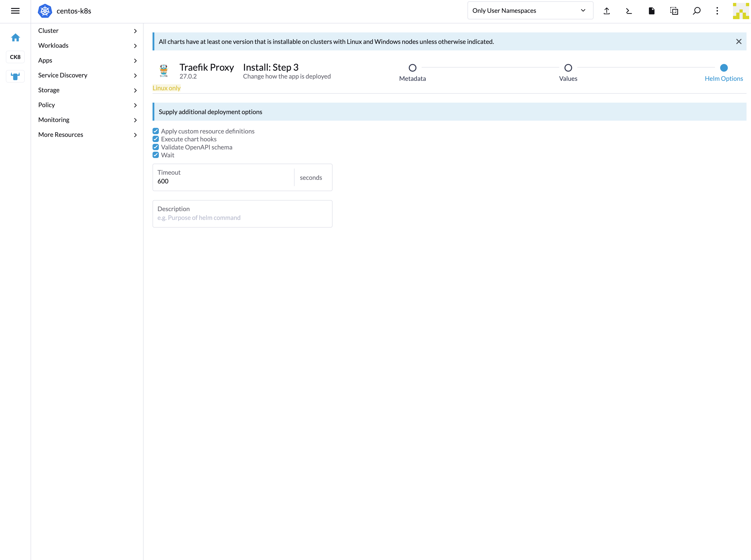Go to the Home icon
The image size is (751, 560).
tap(15, 37)
